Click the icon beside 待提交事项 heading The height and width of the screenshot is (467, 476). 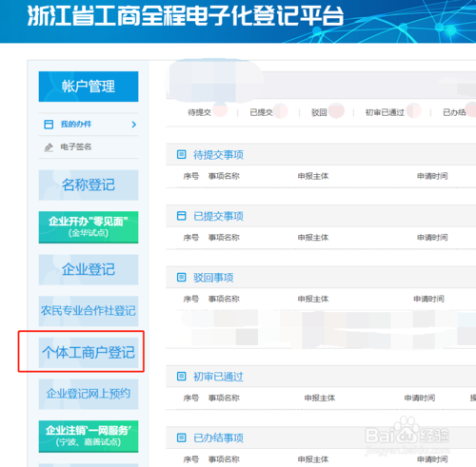[181, 155]
